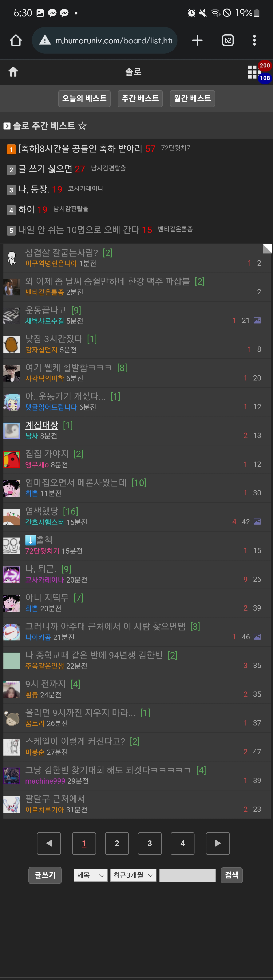Click the image icon on 염색했당 post
Viewport: 273px width, 980px height.
coord(257,522)
